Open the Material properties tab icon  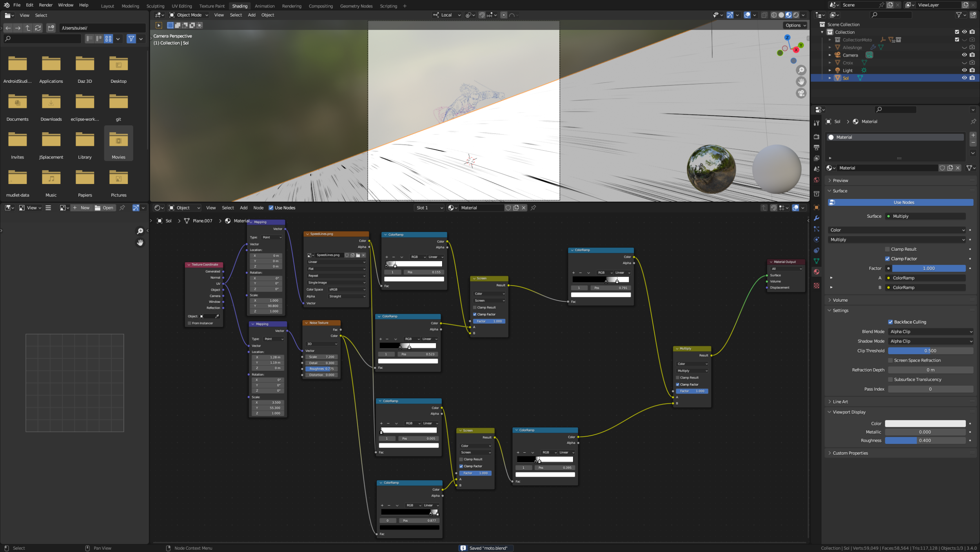[817, 272]
